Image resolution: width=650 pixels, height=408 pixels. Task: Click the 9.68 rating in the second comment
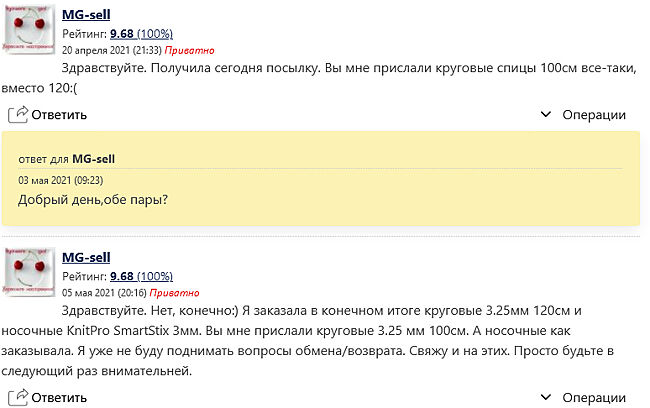(121, 276)
